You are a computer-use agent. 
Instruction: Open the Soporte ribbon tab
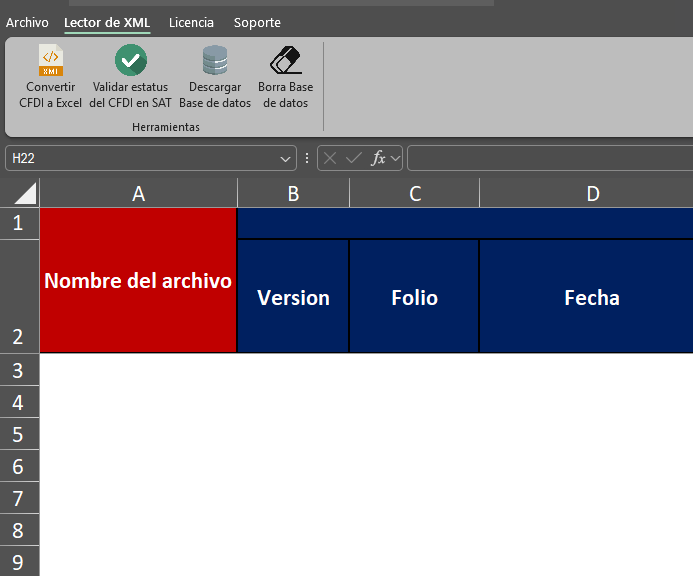click(257, 22)
